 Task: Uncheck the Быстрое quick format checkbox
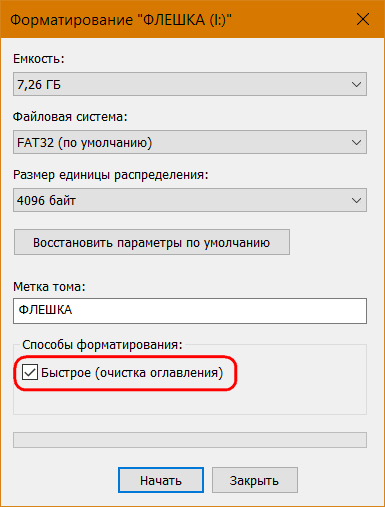[x=30, y=372]
